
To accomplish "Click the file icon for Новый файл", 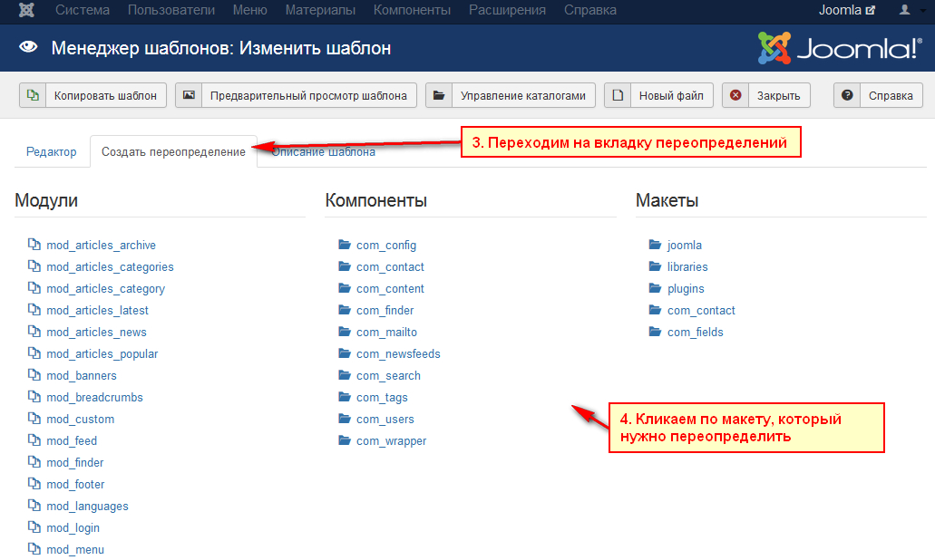I will [618, 95].
